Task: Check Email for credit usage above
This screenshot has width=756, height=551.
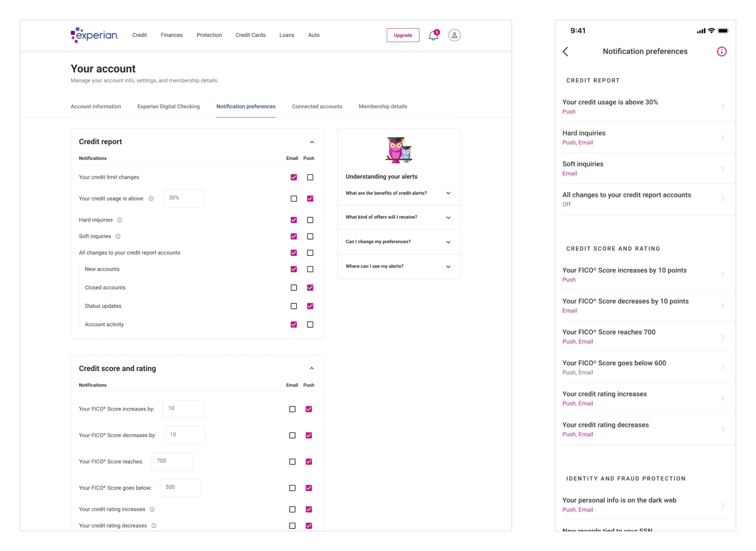Action: coord(294,199)
